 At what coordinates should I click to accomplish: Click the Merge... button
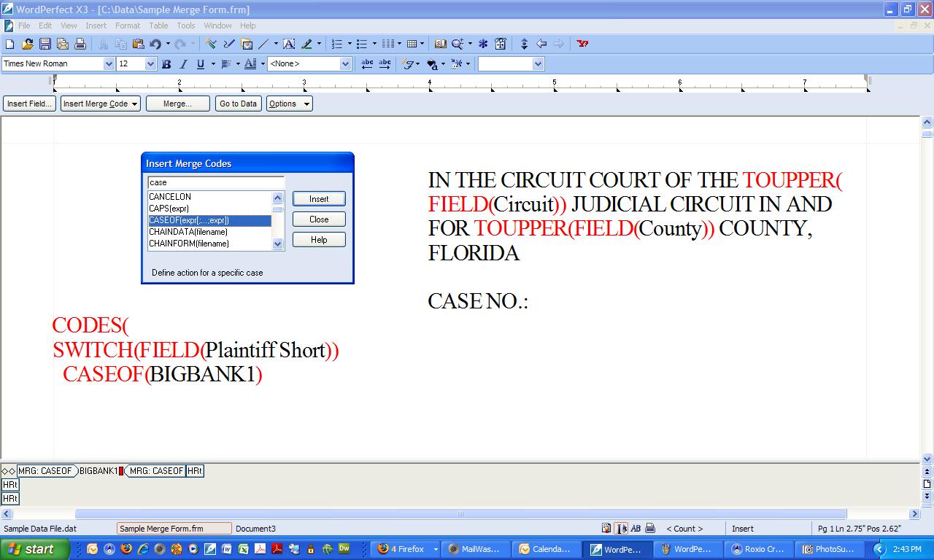(x=177, y=104)
